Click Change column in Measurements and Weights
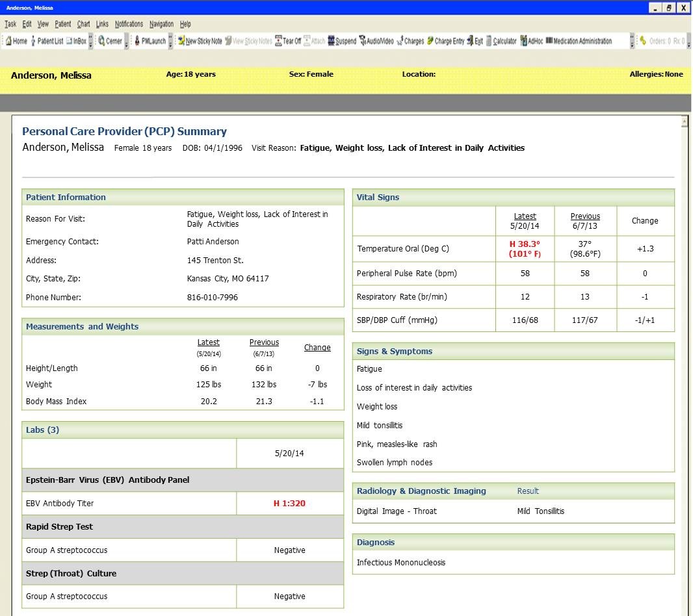Viewport: 693px width, 616px height. [x=317, y=348]
